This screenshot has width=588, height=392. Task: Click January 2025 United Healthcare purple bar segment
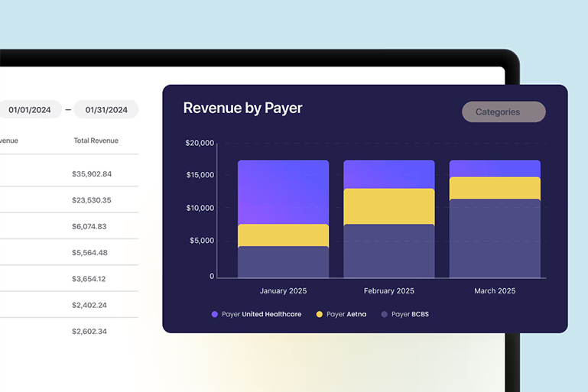coord(284,192)
